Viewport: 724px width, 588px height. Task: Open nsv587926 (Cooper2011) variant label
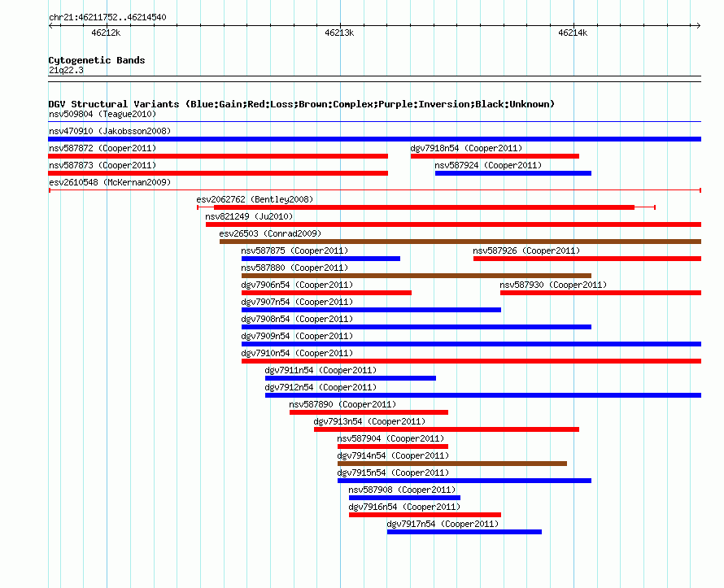pyautogui.click(x=526, y=250)
